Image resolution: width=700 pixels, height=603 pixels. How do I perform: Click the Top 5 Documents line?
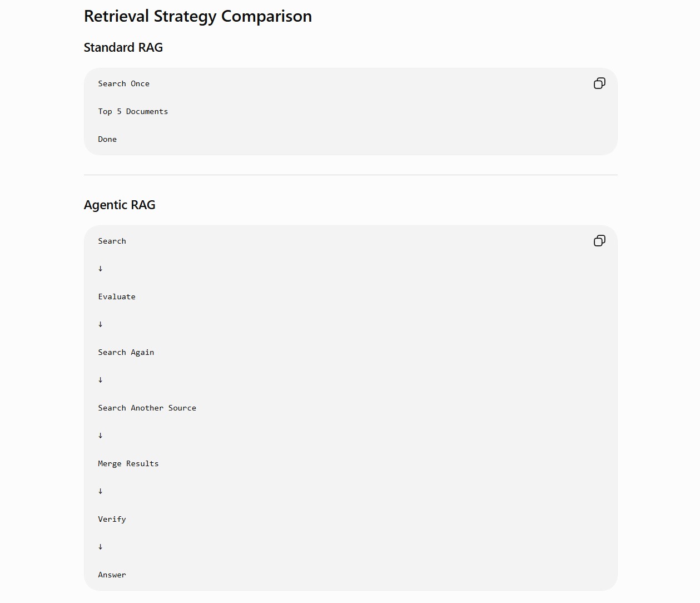pyautogui.click(x=133, y=111)
